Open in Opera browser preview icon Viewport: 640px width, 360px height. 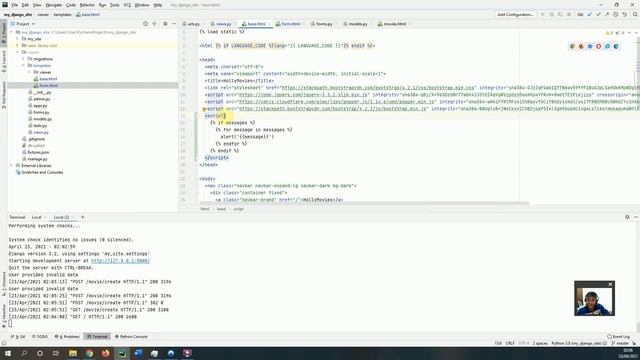[598, 47]
